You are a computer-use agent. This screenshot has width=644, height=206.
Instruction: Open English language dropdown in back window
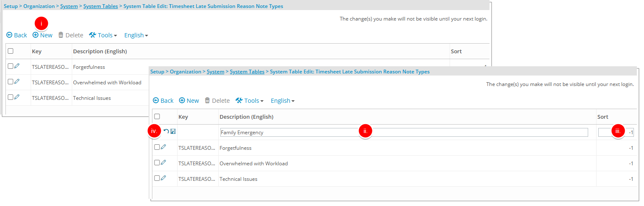tap(136, 35)
